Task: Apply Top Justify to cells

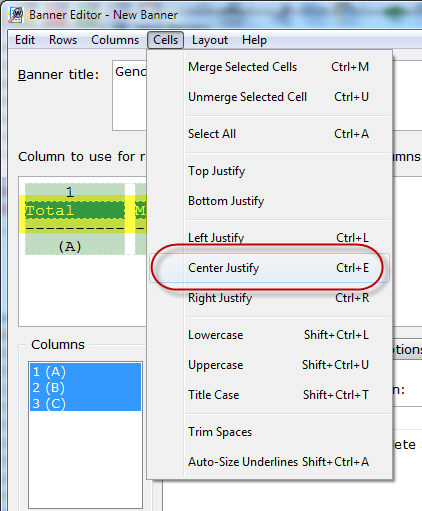Action: 270,171
